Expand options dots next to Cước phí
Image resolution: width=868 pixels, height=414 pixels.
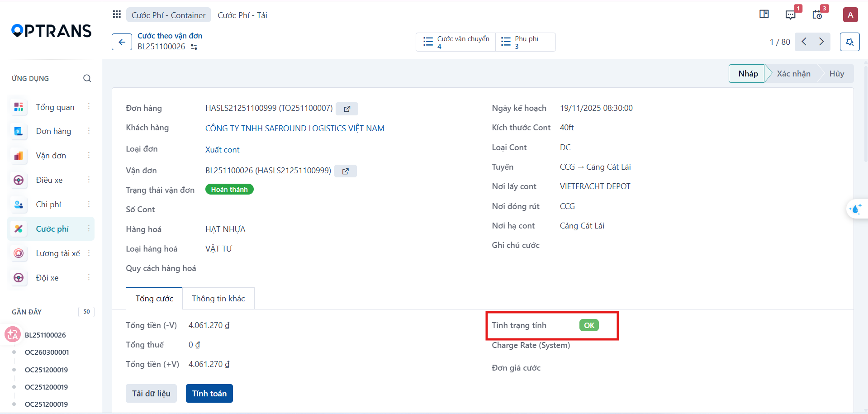pyautogui.click(x=89, y=228)
